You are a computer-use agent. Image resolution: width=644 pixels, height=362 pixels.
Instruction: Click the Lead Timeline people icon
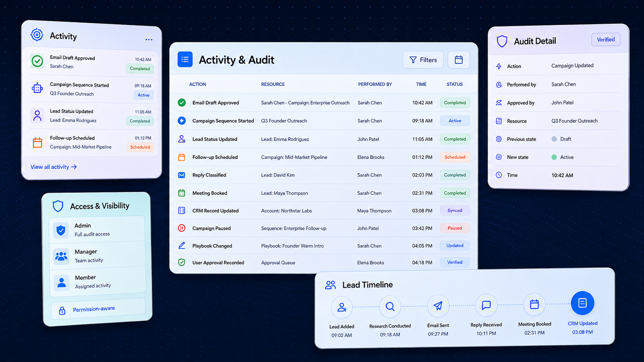tap(330, 285)
